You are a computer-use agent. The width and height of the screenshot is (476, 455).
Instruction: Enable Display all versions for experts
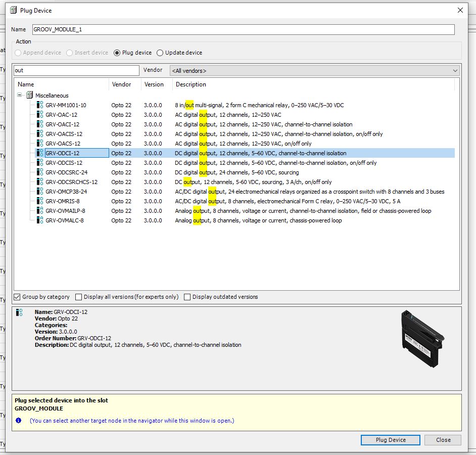coord(79,297)
